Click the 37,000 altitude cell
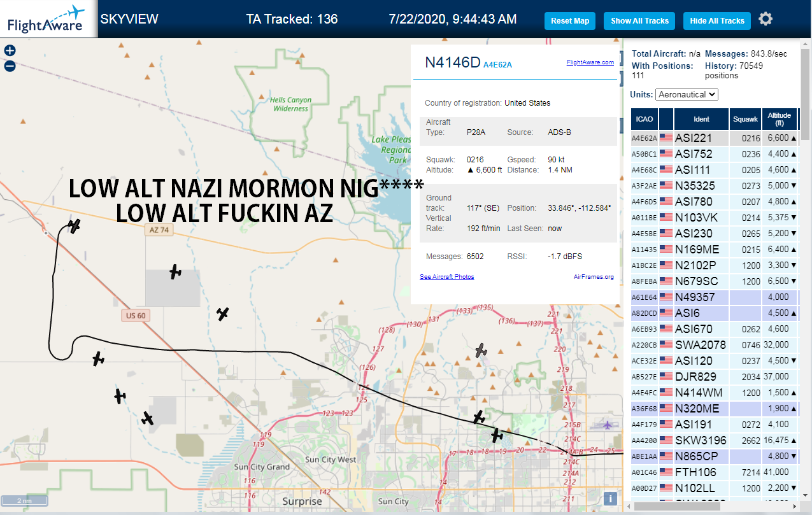 (x=778, y=376)
